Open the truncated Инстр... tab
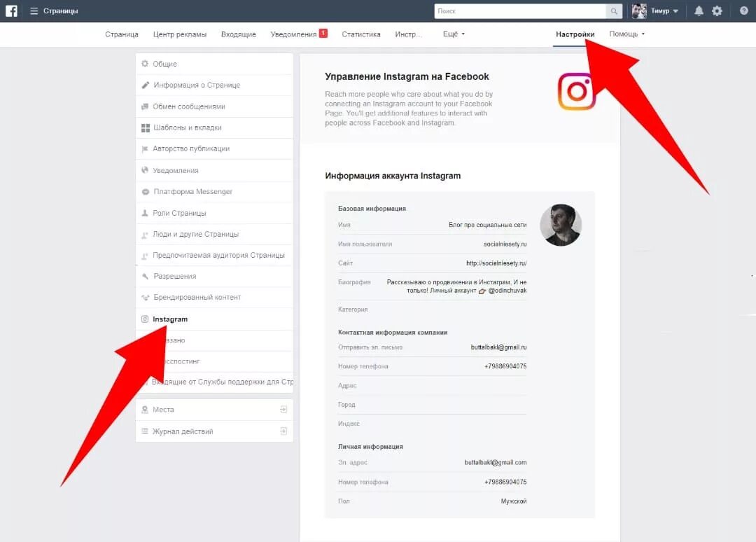The width and height of the screenshot is (756, 542). 408,34
